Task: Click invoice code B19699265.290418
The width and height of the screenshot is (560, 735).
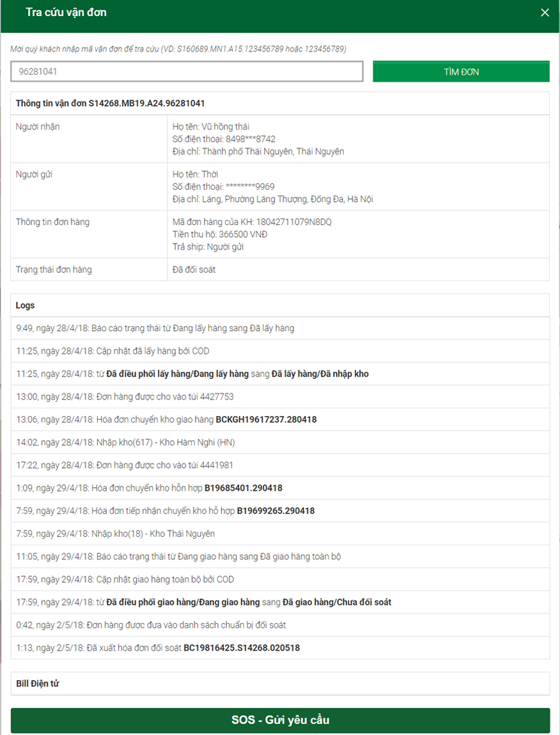Action: (276, 511)
